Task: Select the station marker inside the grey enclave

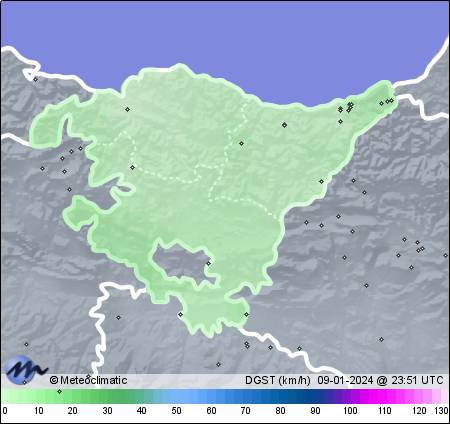Action: pos(209,263)
